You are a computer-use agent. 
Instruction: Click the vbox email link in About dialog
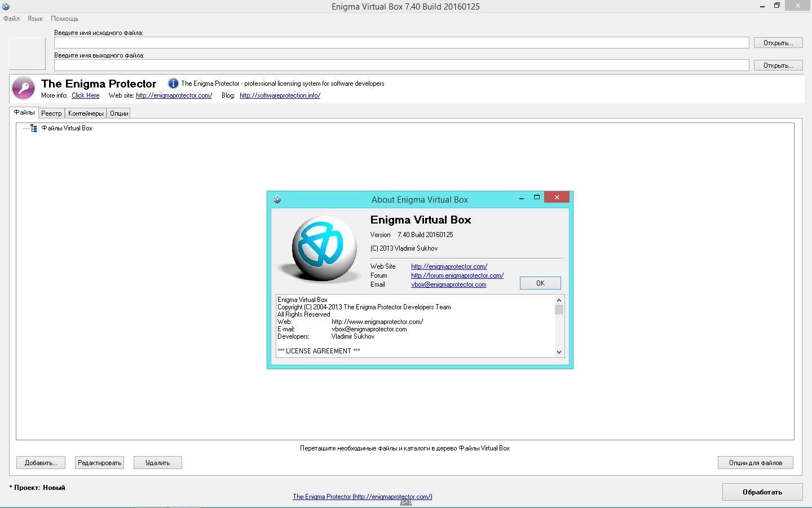[448, 284]
